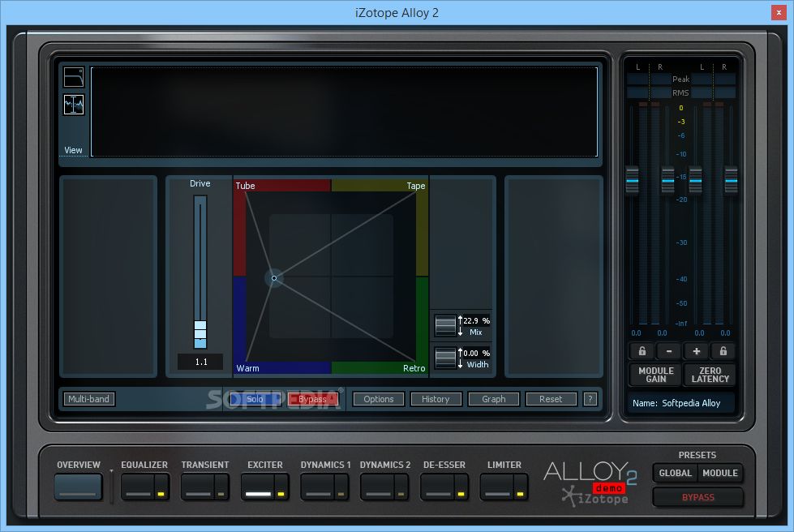
Task: Toggle the blue Solo button
Action: (x=255, y=399)
